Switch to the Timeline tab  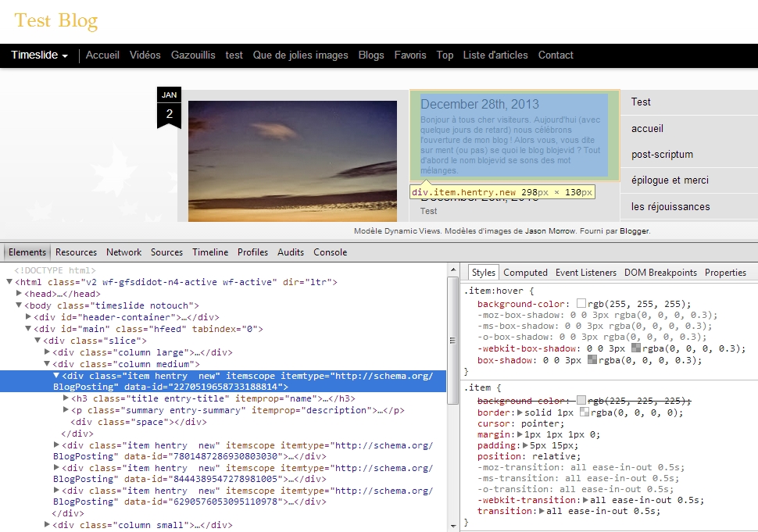point(210,252)
